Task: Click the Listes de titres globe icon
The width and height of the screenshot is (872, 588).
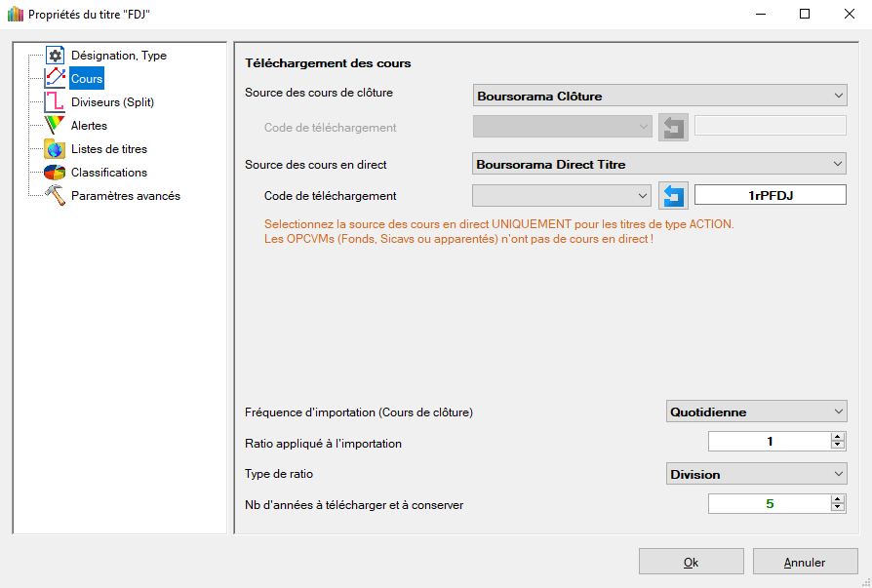Action: tap(56, 149)
